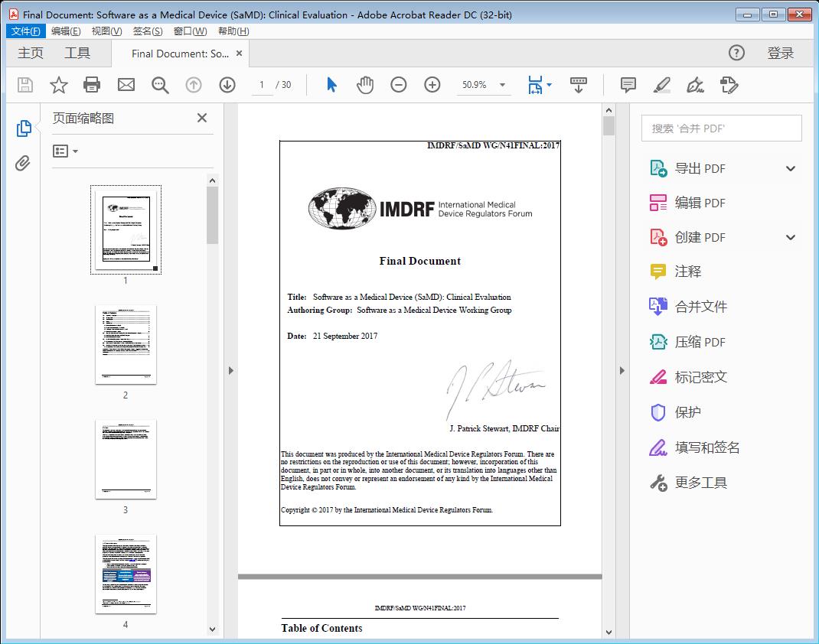Add document to starred favorites
Screen dimensions: 819x644
click(58, 85)
